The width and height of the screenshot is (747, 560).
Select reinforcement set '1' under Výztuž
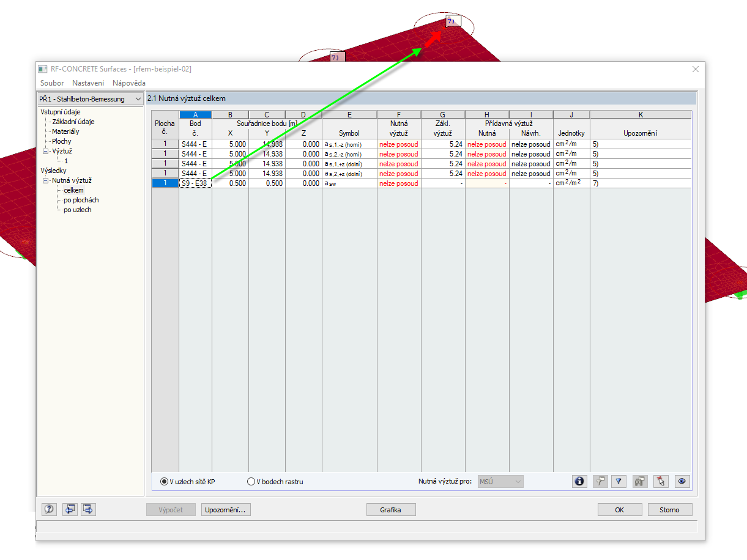(66, 161)
